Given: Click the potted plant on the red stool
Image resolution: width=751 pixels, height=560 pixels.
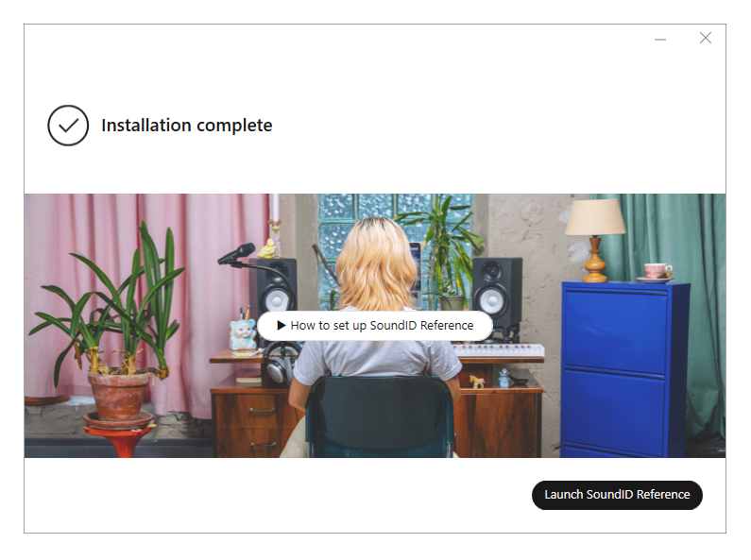Looking at the screenshot, I should point(112,331).
